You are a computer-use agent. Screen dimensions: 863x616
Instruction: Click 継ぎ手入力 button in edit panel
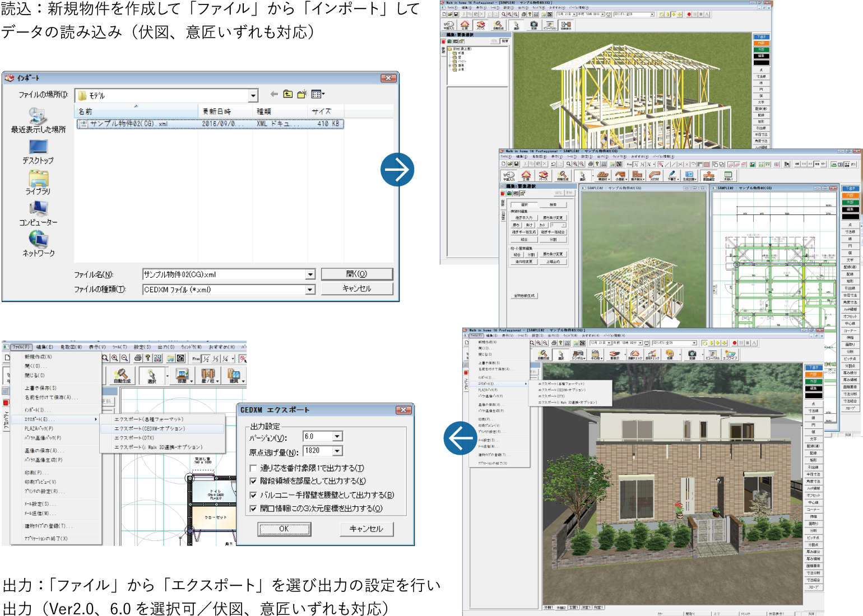point(524,218)
